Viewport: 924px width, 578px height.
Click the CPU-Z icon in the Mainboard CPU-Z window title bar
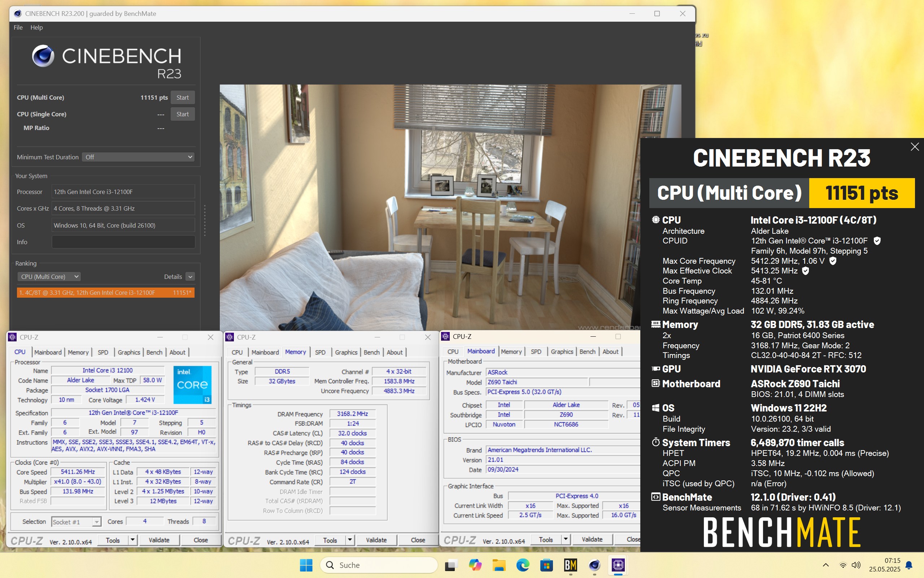tap(445, 336)
